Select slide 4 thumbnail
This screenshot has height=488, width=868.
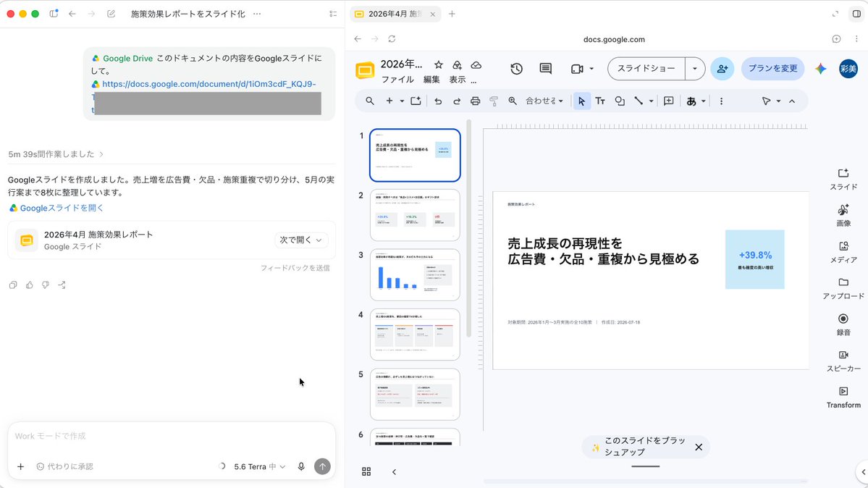tap(416, 335)
